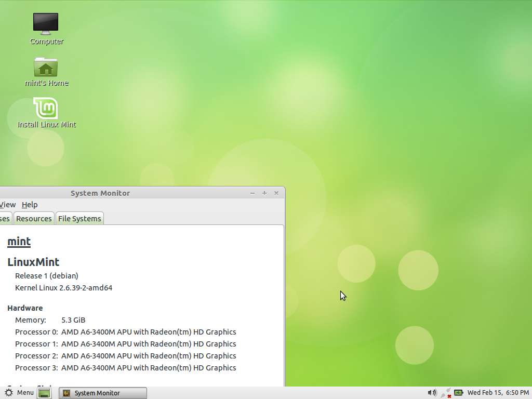Maximize the System Monitor window
This screenshot has height=399, width=532.
click(x=264, y=193)
